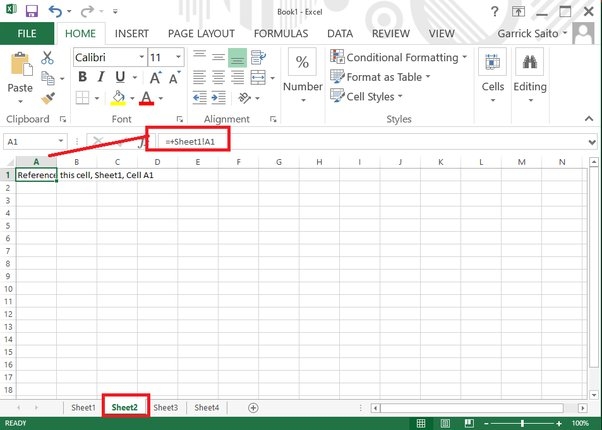Image resolution: width=602 pixels, height=430 pixels.
Task: Toggle Underline formatting
Action: click(x=119, y=78)
